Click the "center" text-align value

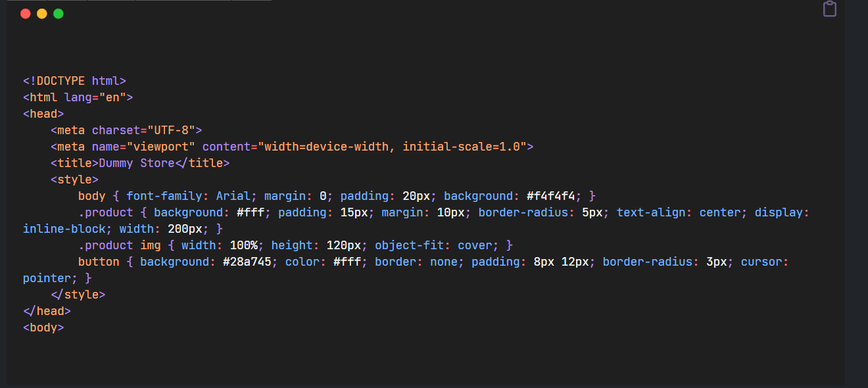(x=720, y=212)
